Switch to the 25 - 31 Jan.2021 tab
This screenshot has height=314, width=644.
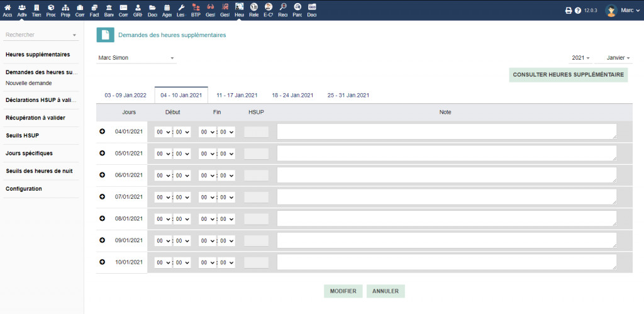[x=348, y=95]
